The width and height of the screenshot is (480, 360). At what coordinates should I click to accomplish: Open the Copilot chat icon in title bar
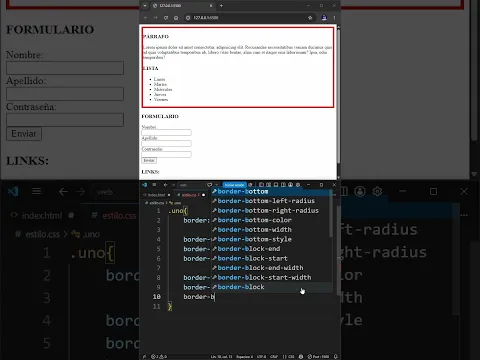[209, 185]
